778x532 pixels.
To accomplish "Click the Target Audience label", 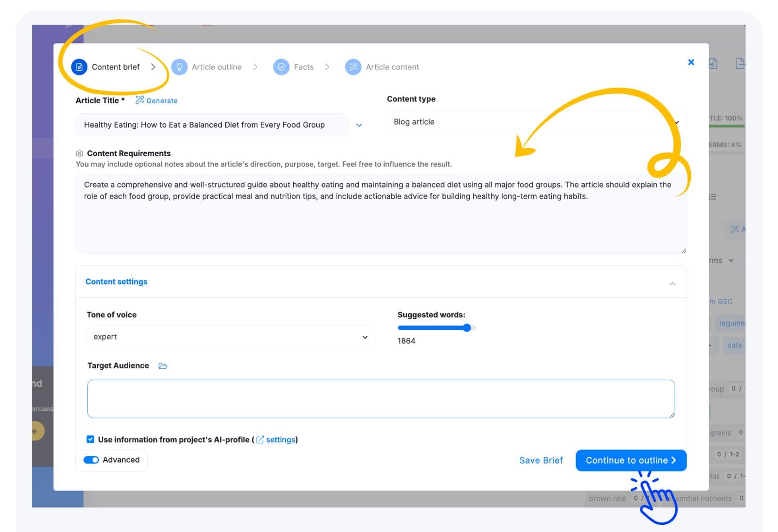I will 118,366.
